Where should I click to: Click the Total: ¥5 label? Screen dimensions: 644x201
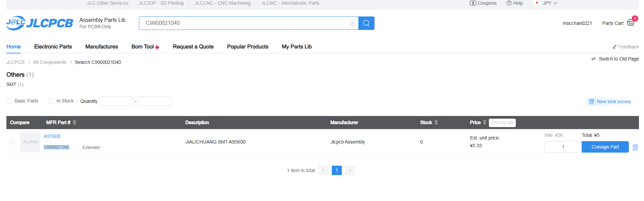click(x=591, y=135)
